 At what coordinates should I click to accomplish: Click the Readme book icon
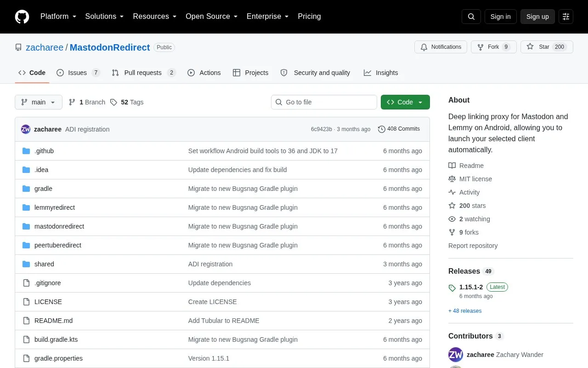pyautogui.click(x=452, y=166)
